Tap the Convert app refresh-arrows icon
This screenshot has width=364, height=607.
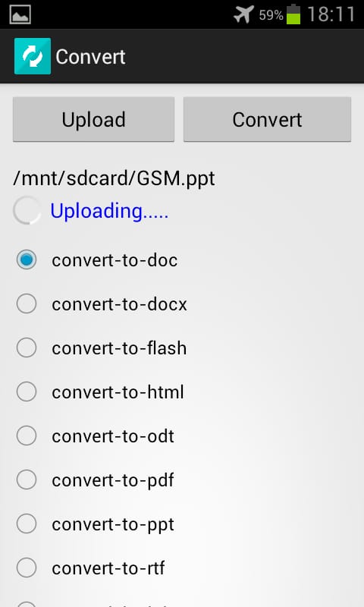[x=33, y=56]
